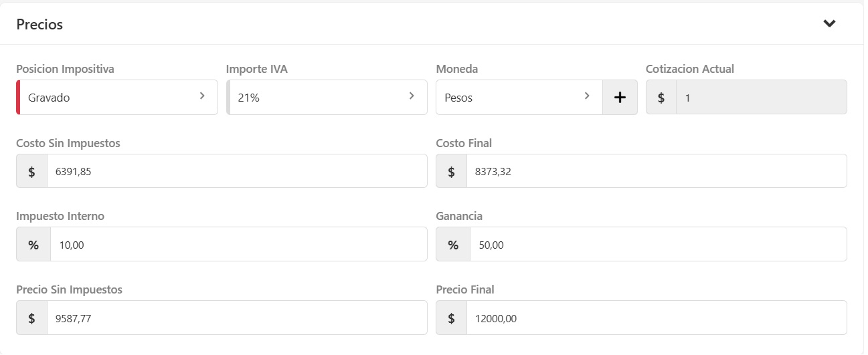Click the Precios section title
This screenshot has height=355, width=868.
[x=39, y=25]
